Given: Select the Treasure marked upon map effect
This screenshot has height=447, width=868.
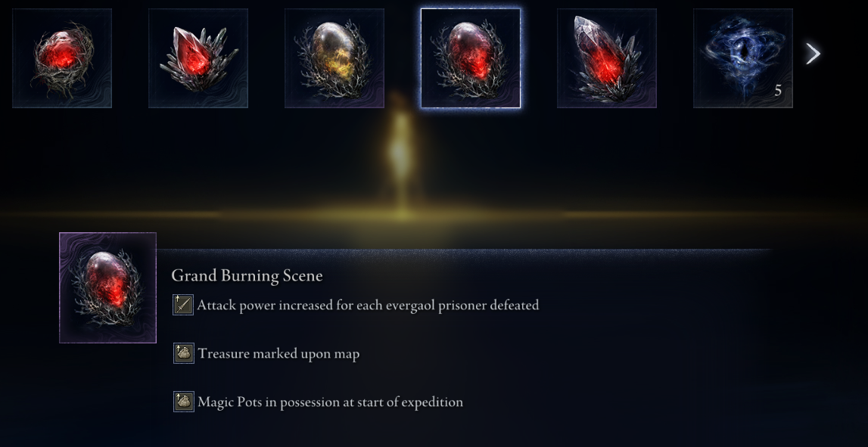Looking at the screenshot, I should coord(278,353).
